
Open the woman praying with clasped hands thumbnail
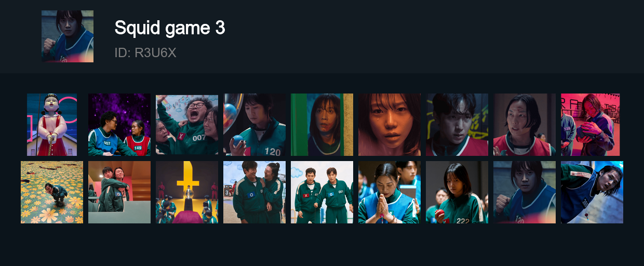(x=390, y=192)
